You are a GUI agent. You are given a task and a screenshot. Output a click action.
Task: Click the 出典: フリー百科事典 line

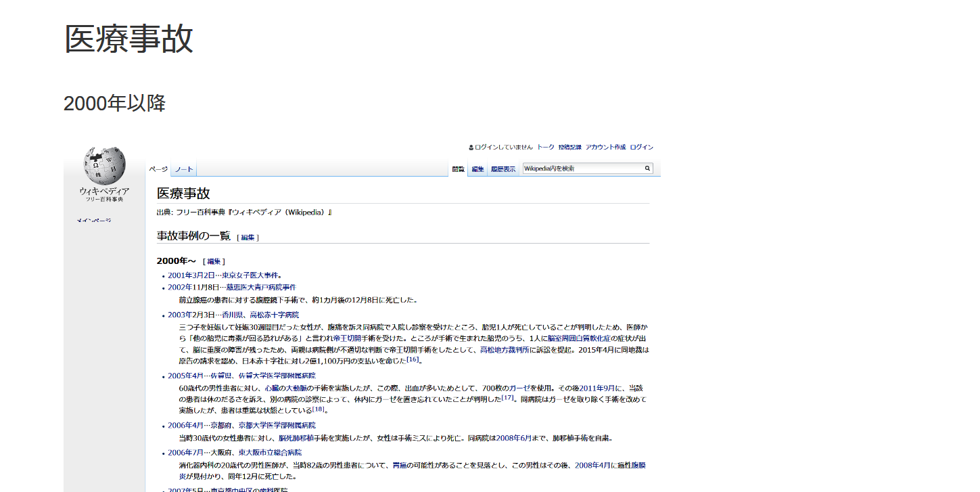tap(245, 213)
